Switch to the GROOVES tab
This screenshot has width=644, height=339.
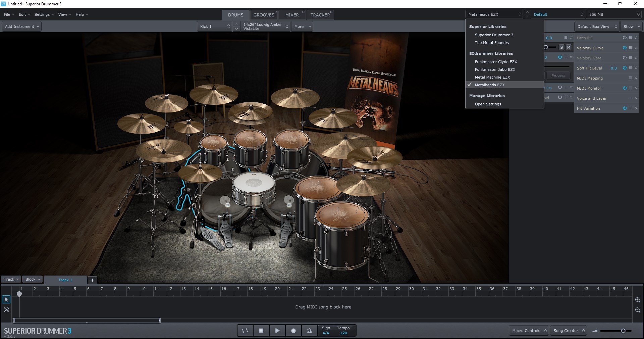[264, 15]
